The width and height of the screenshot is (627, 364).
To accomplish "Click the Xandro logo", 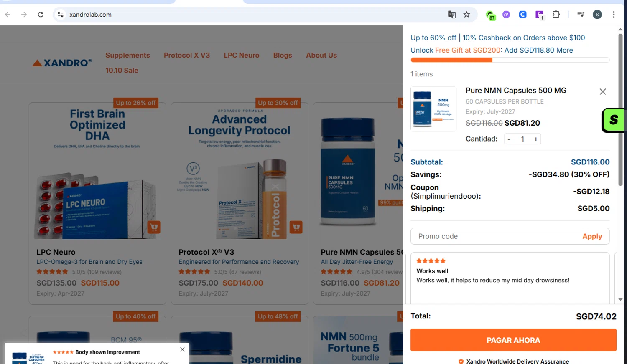I will 62,63.
